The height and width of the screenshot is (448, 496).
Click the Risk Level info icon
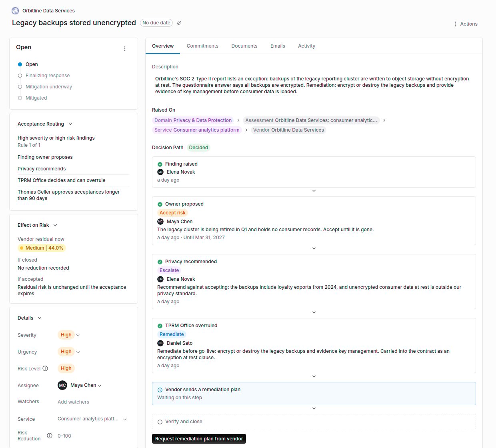(45, 368)
